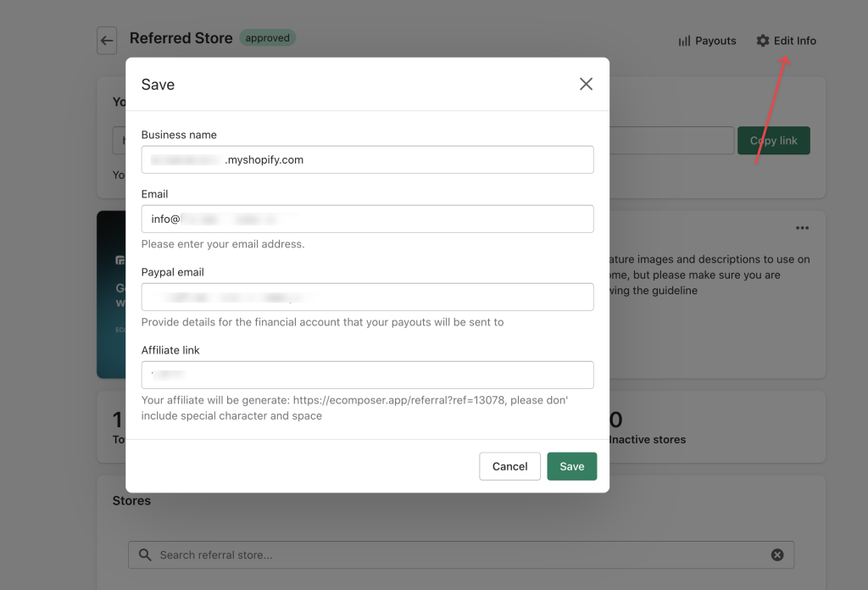The width and height of the screenshot is (868, 590).
Task: Clear the referral store search with X icon
Action: click(777, 554)
